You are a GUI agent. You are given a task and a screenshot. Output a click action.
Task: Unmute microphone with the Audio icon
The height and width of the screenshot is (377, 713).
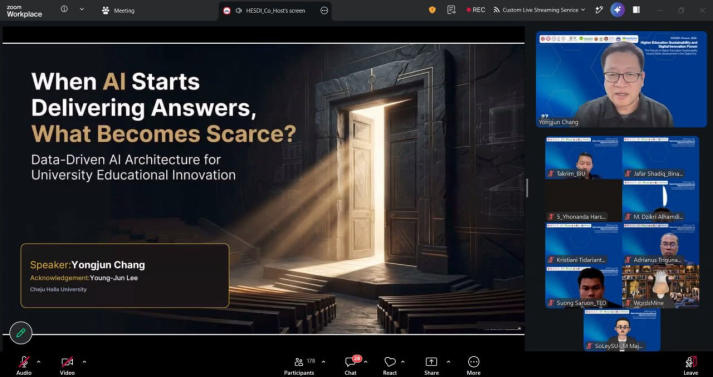24,362
